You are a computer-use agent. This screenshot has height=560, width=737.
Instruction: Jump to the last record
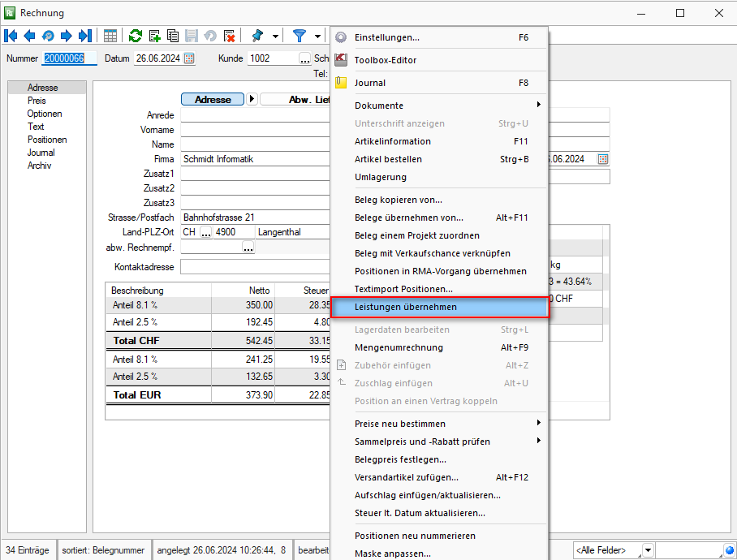[85, 36]
